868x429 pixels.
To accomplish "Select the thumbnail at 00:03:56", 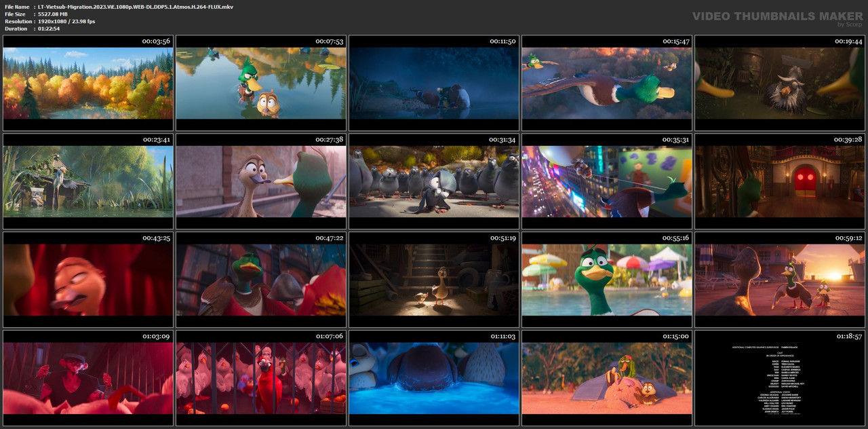I will (88, 83).
